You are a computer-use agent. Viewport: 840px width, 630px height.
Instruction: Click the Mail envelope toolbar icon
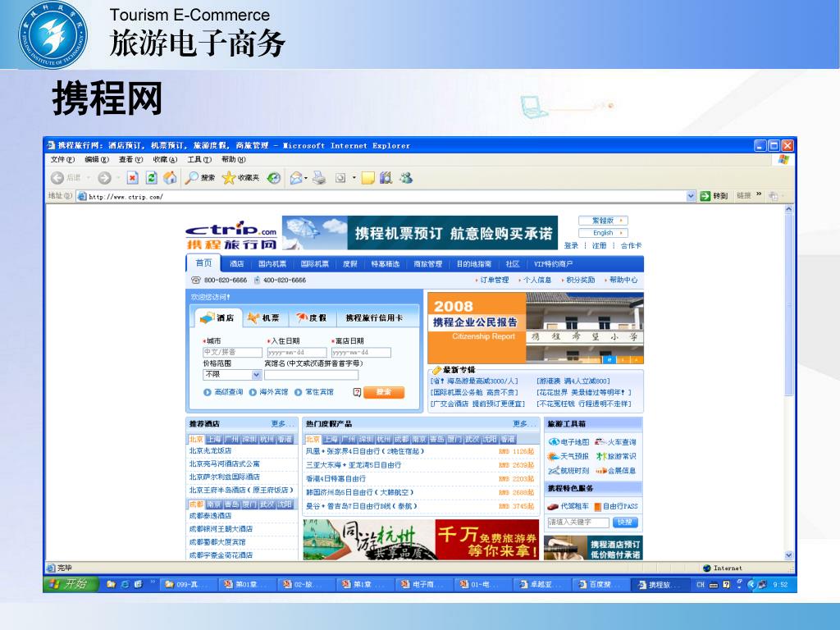[295, 178]
